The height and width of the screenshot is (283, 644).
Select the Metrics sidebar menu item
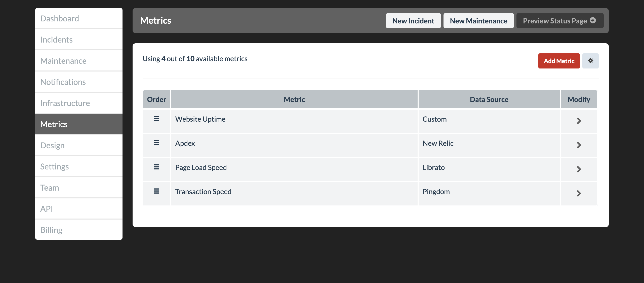pyautogui.click(x=79, y=124)
